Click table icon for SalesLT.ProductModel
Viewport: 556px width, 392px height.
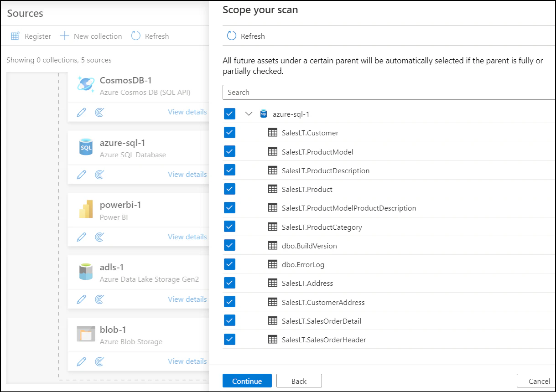pyautogui.click(x=273, y=152)
